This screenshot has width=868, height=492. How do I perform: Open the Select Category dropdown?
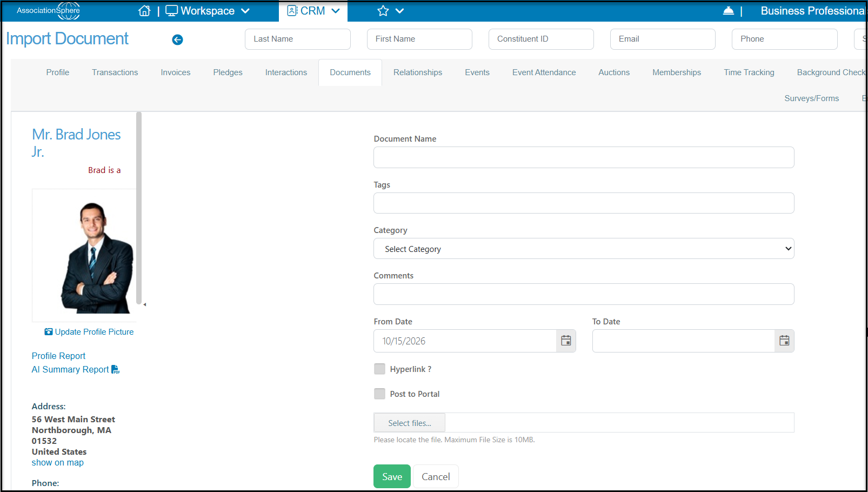click(584, 249)
